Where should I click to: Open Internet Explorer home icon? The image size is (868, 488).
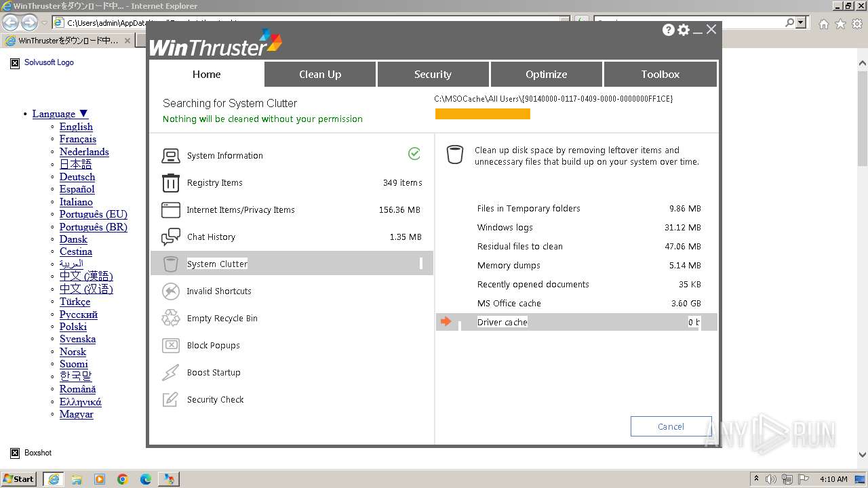[823, 24]
